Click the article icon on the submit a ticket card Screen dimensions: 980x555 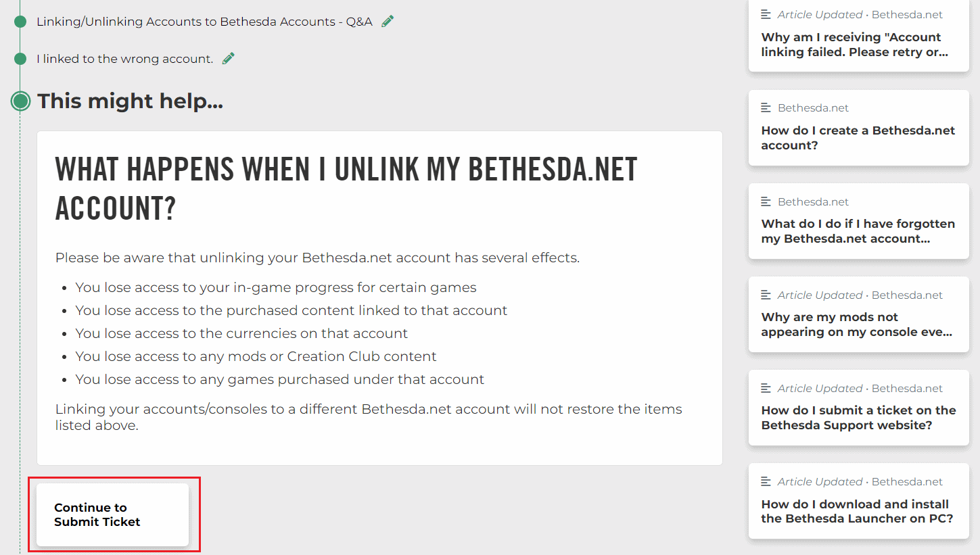click(766, 387)
